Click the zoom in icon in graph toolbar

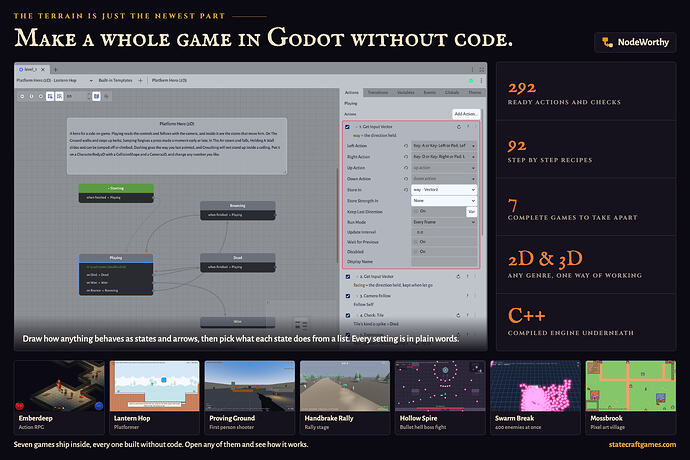[x=40, y=96]
